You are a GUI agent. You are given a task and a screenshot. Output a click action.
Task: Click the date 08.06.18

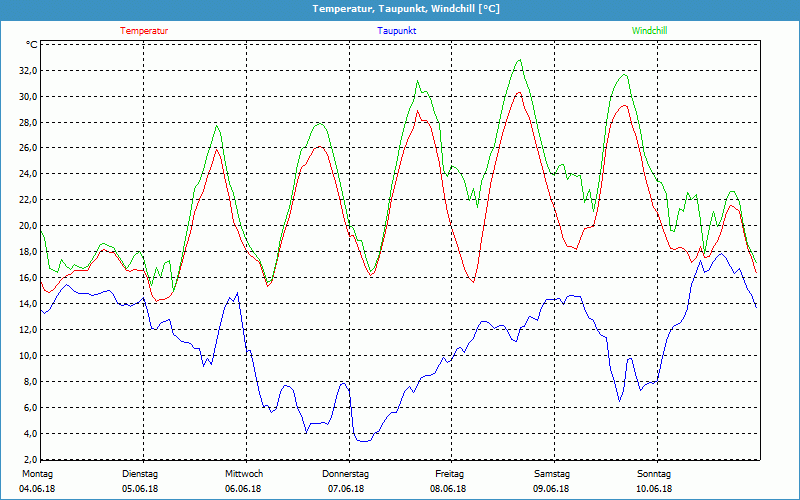tap(448, 489)
